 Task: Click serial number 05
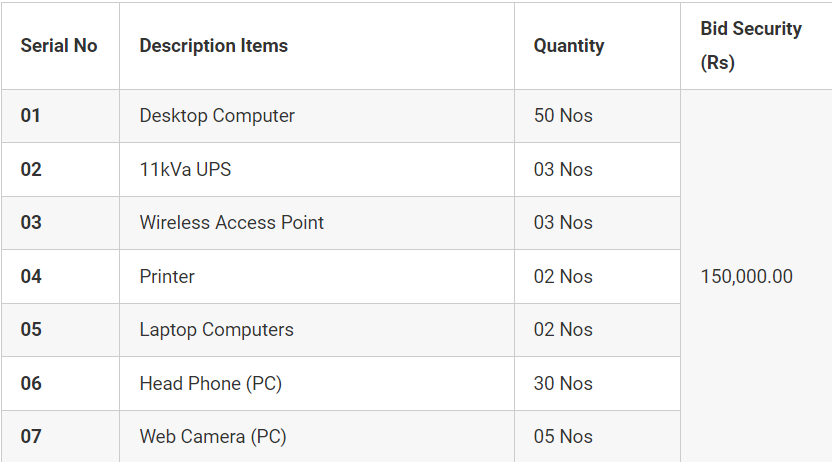tap(31, 330)
